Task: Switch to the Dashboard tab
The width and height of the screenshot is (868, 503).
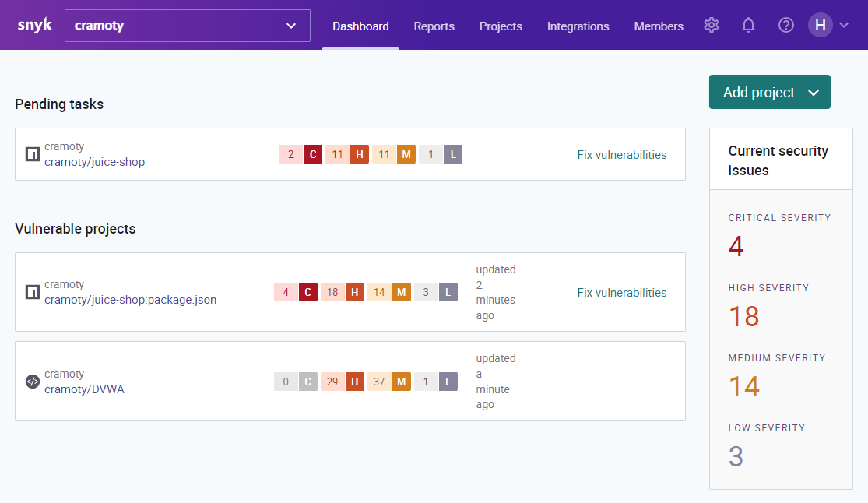Action: tap(360, 26)
